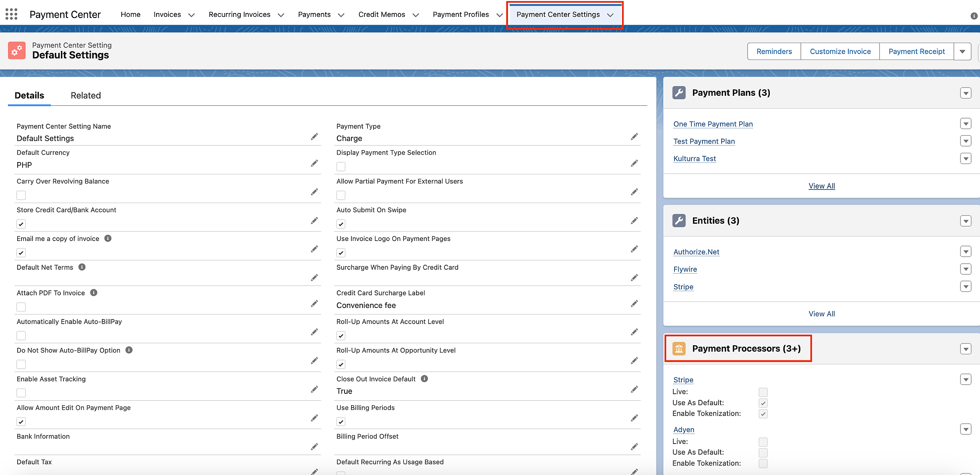Edit pencil for Credit Card Surcharge Label

[634, 304]
